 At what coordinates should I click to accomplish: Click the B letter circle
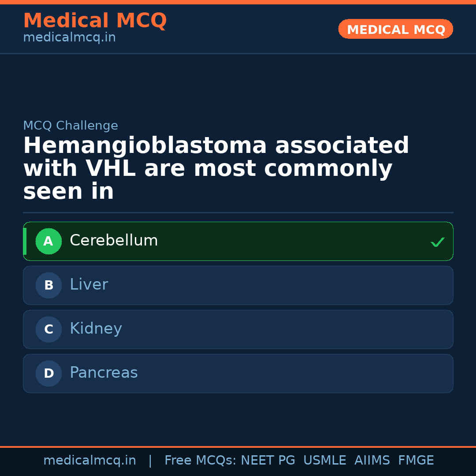(48, 286)
